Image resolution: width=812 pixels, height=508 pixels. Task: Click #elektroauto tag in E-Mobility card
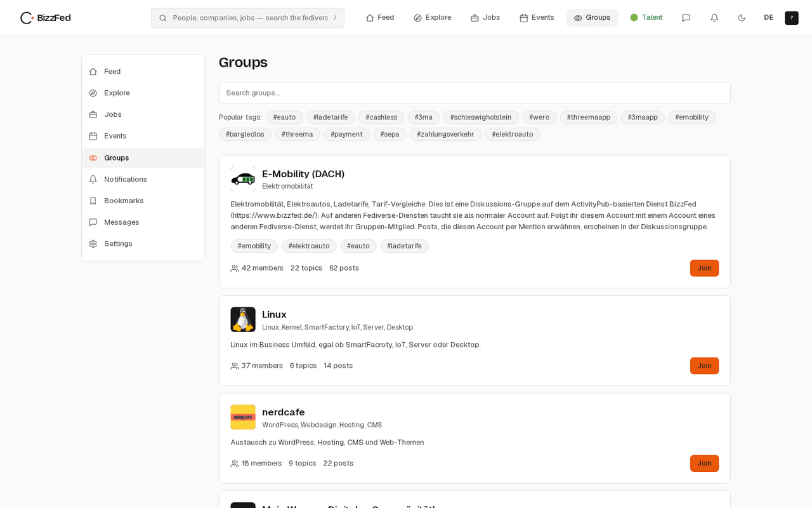pos(309,246)
